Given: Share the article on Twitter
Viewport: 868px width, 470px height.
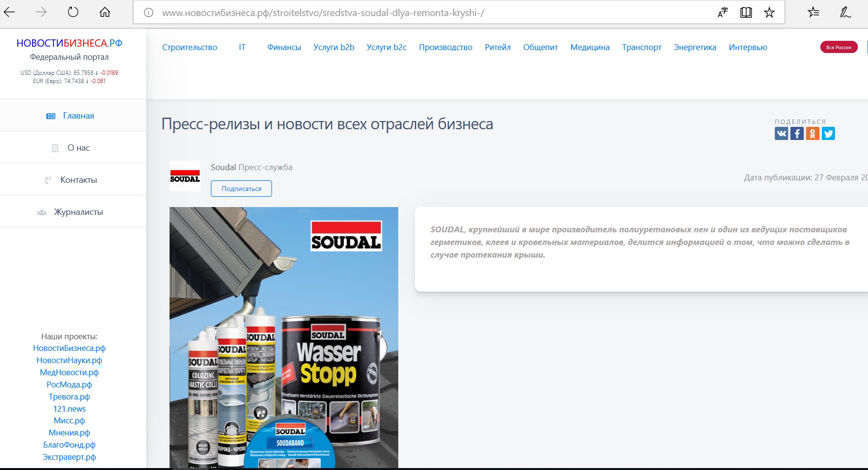Looking at the screenshot, I should pyautogui.click(x=828, y=133).
